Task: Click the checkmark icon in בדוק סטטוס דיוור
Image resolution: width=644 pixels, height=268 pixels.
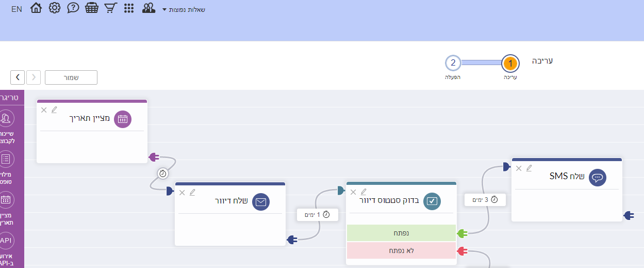Action: 432,201
